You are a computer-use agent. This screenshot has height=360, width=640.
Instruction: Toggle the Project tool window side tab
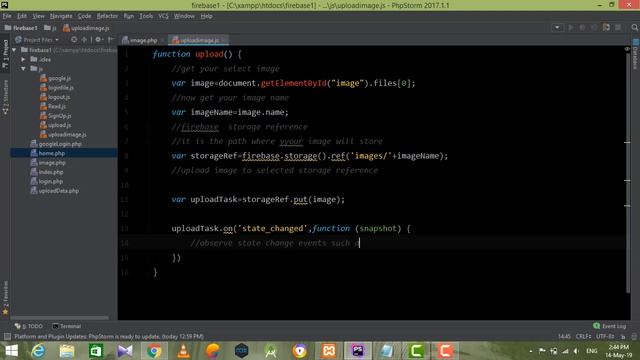tap(5, 54)
